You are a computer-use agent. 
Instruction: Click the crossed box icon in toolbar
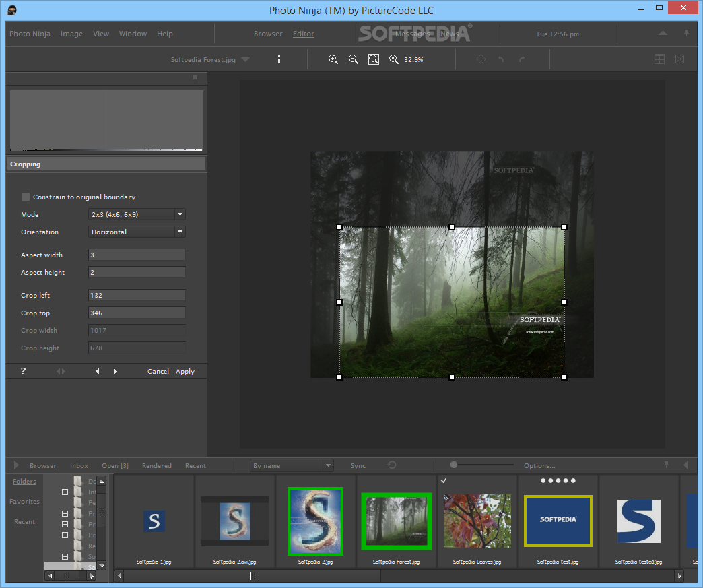click(679, 59)
